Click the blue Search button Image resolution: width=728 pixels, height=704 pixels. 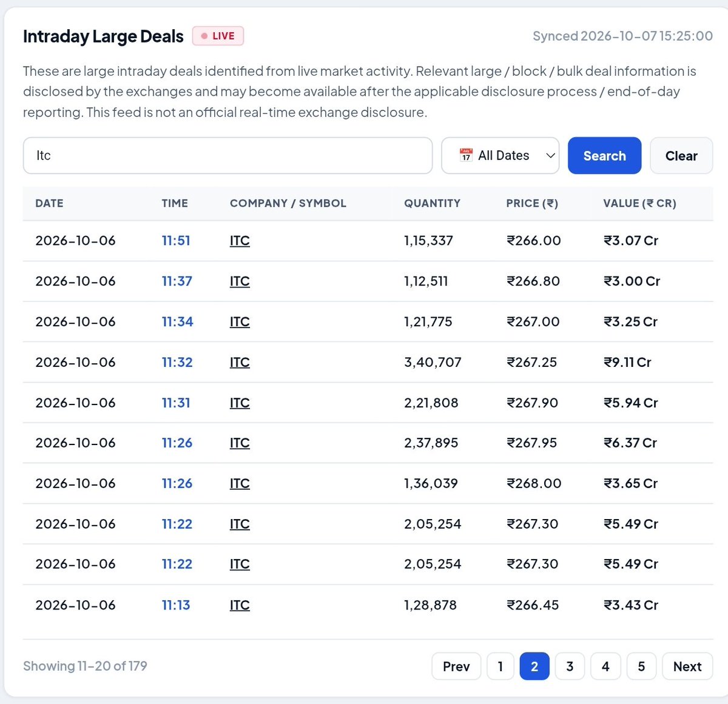pos(604,156)
